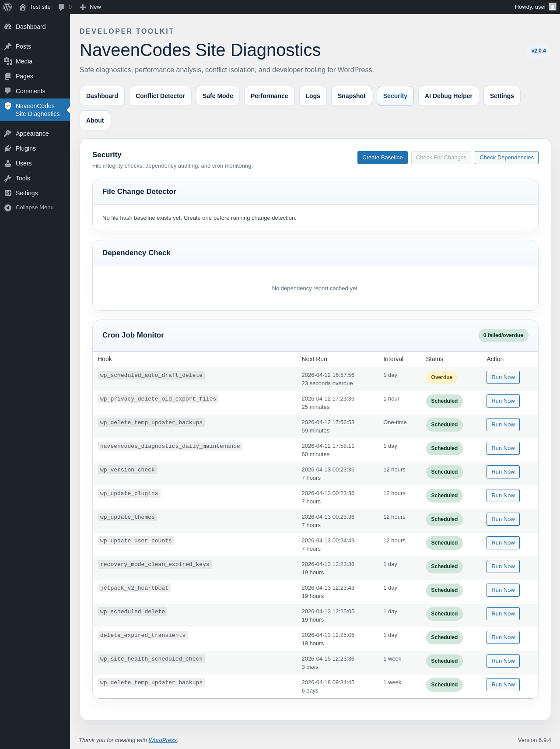This screenshot has width=560, height=749.
Task: Click Run Now for wp_site_health_scheduled_check
Action: (x=503, y=661)
